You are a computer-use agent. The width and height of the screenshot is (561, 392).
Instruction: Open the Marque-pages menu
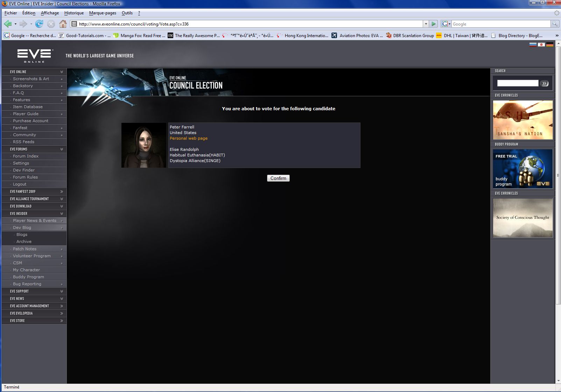[103, 13]
